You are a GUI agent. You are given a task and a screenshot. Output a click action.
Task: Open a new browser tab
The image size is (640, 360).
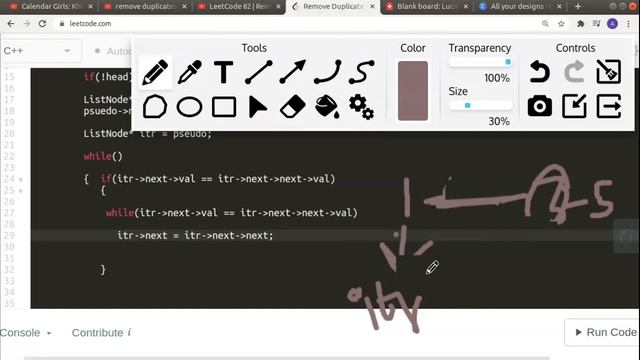point(578,7)
